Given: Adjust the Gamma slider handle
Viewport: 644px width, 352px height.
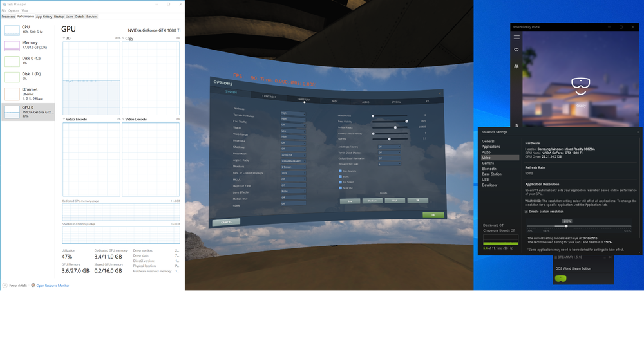Looking at the screenshot, I should [x=390, y=138].
